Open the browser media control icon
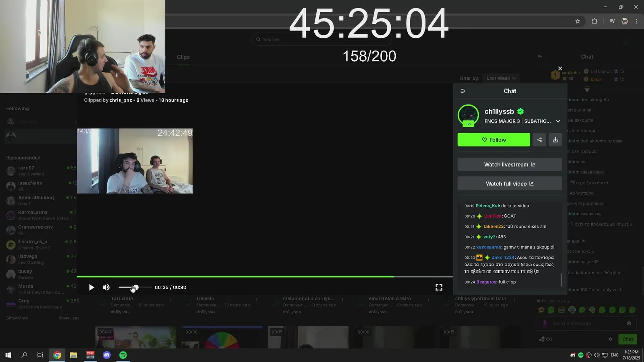Image resolution: width=644 pixels, height=362 pixels. click(612, 21)
